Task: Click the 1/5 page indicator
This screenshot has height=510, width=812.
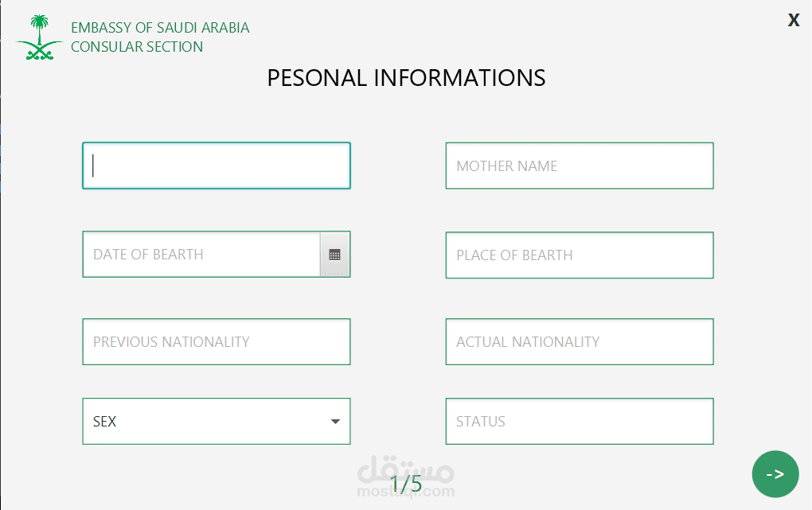Action: [x=405, y=483]
